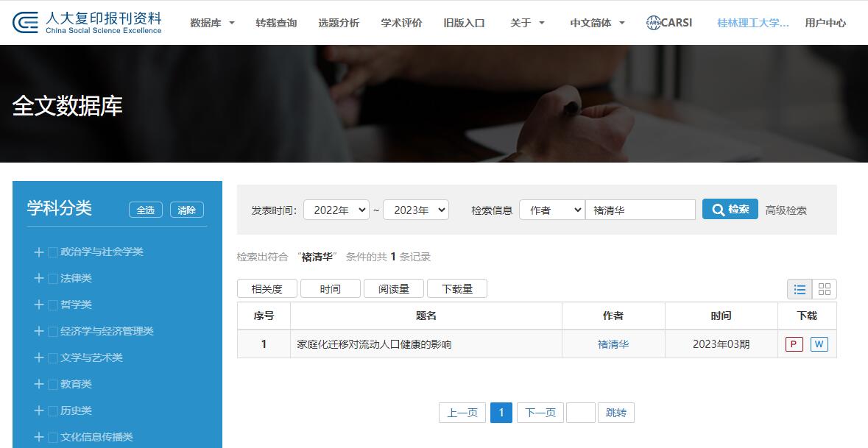Viewport: 868px width, 448px height.
Task: Enable the 历史类 checkbox
Action: [53, 411]
